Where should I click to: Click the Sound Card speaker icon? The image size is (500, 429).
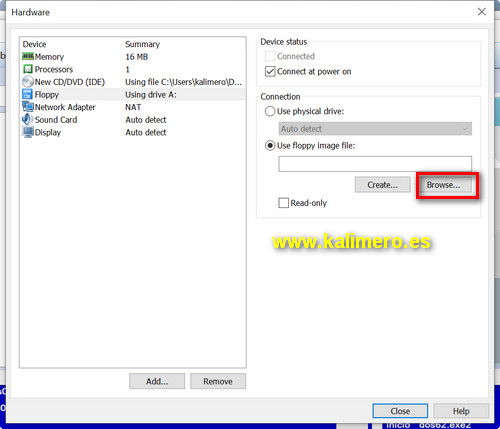click(27, 119)
